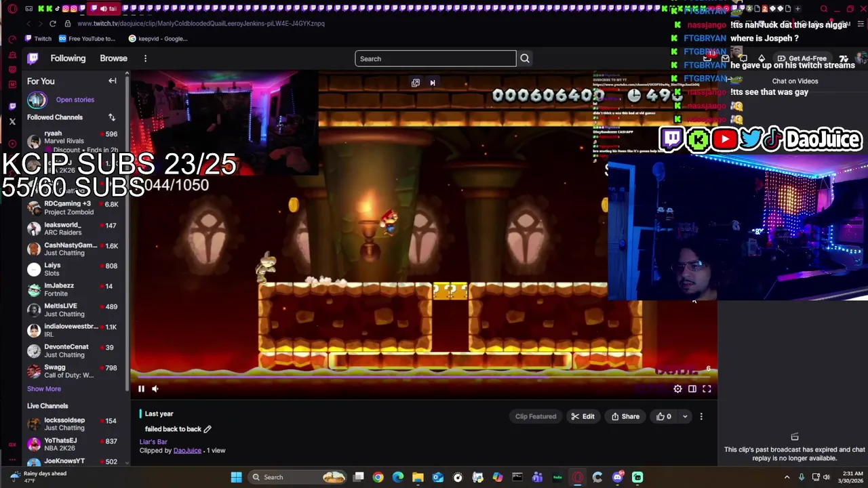Open Windows Start menu
Image resolution: width=868 pixels, height=488 pixels.
point(236,477)
